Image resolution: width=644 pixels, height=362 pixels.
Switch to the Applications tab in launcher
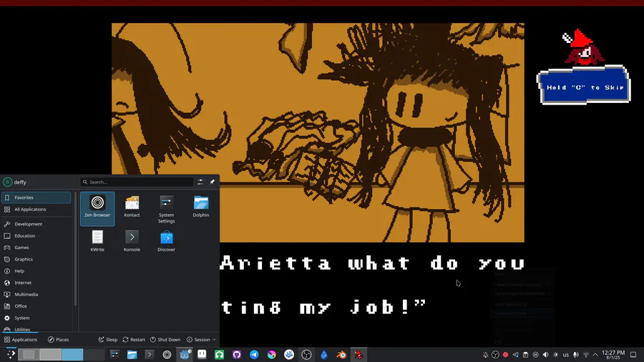[x=21, y=339]
